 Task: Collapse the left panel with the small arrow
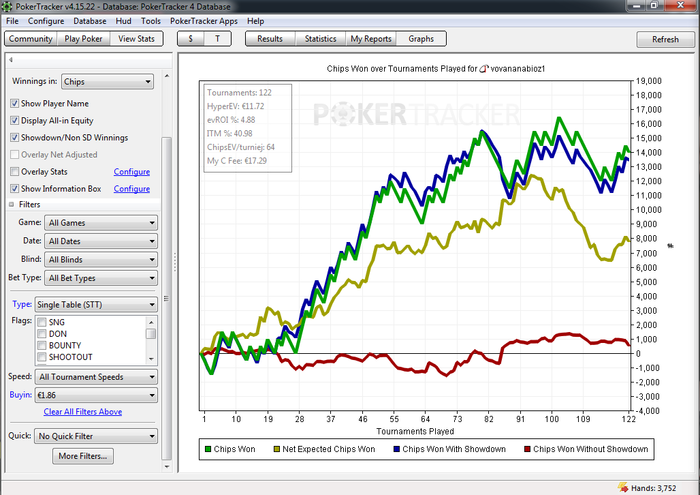click(11, 59)
